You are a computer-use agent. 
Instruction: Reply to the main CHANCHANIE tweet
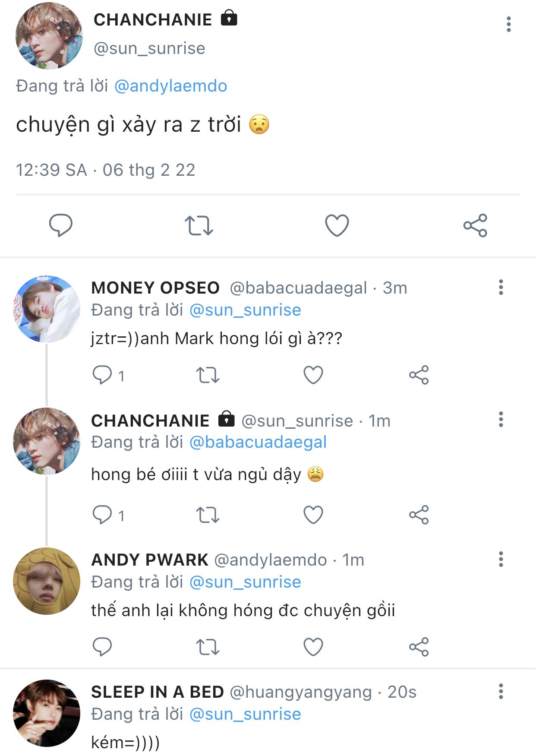tap(60, 225)
